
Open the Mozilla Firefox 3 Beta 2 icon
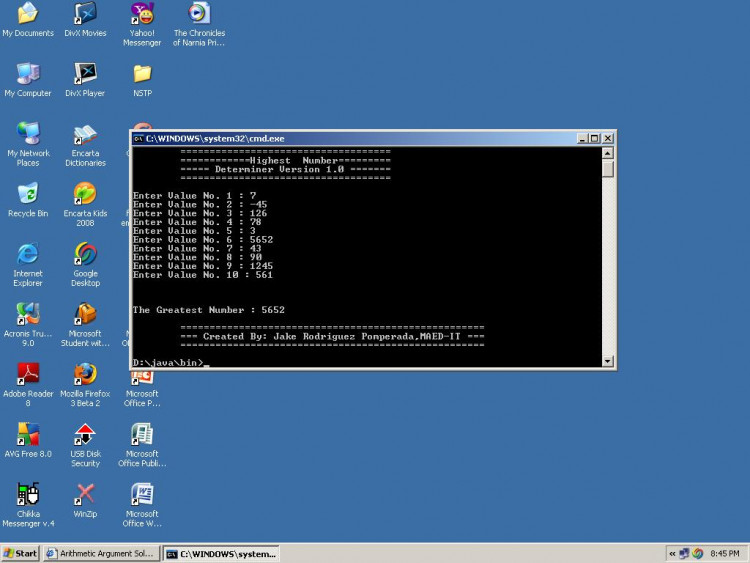85,375
